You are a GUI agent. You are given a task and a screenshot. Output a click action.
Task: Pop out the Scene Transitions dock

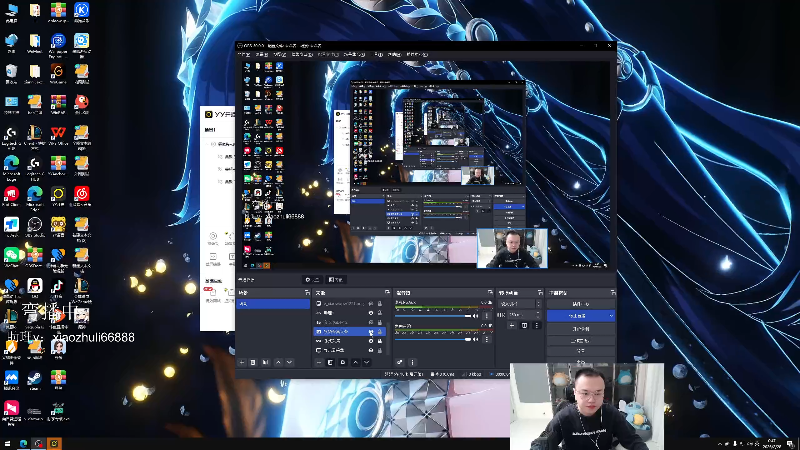point(540,292)
